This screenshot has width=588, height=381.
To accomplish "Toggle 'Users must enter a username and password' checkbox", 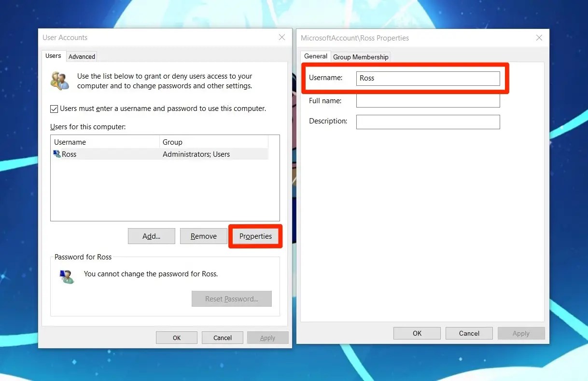I will click(54, 109).
